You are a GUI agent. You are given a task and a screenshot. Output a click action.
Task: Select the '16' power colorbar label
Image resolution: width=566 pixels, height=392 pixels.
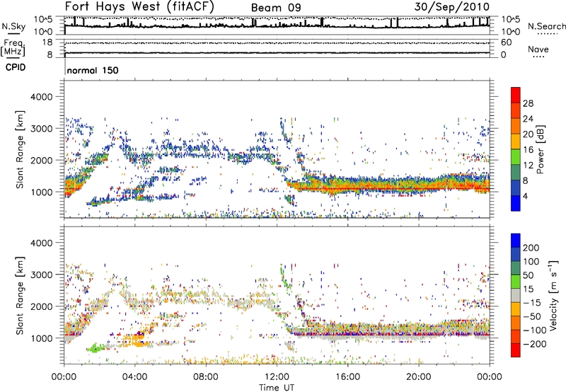coord(528,150)
